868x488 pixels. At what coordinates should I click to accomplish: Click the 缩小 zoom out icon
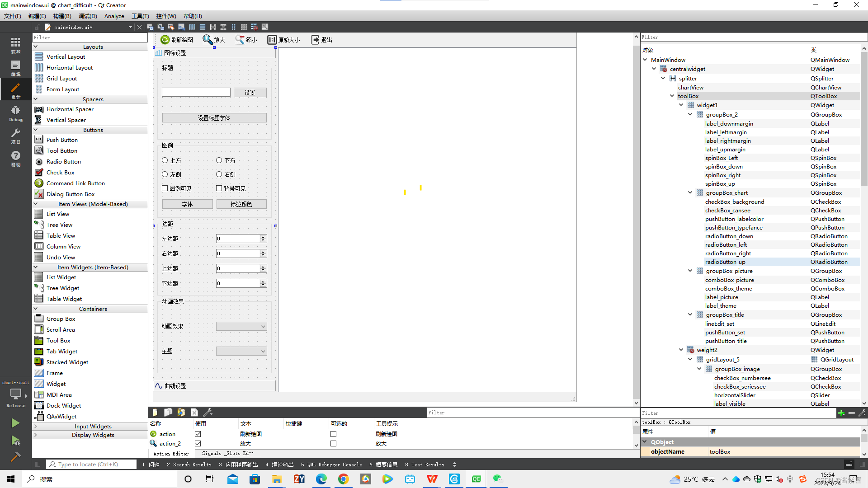(x=240, y=40)
